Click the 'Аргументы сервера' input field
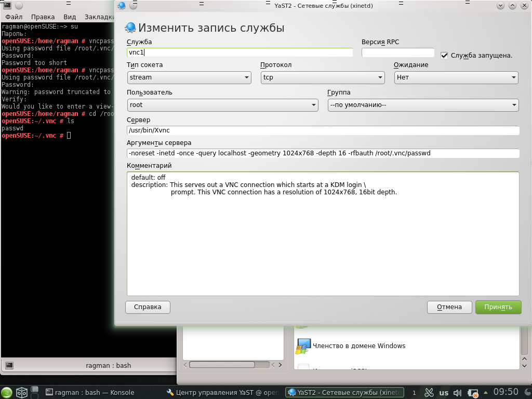The width and height of the screenshot is (532, 399). pyautogui.click(x=323, y=153)
